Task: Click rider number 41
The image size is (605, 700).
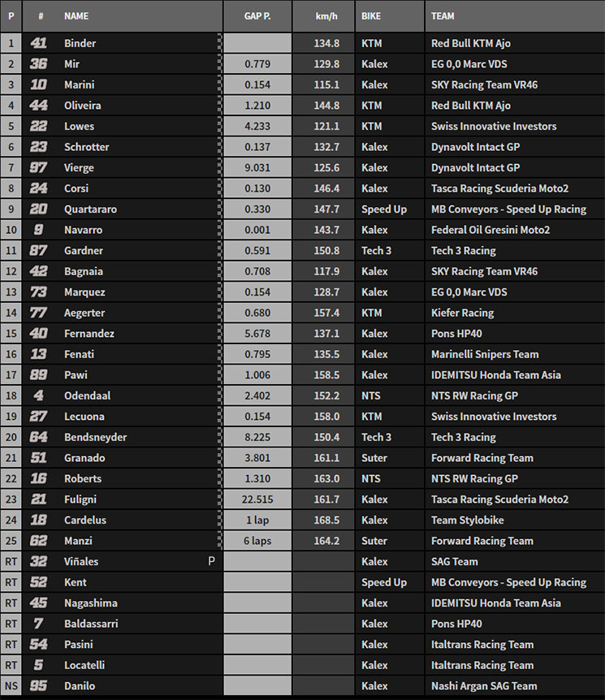Action: point(38,43)
